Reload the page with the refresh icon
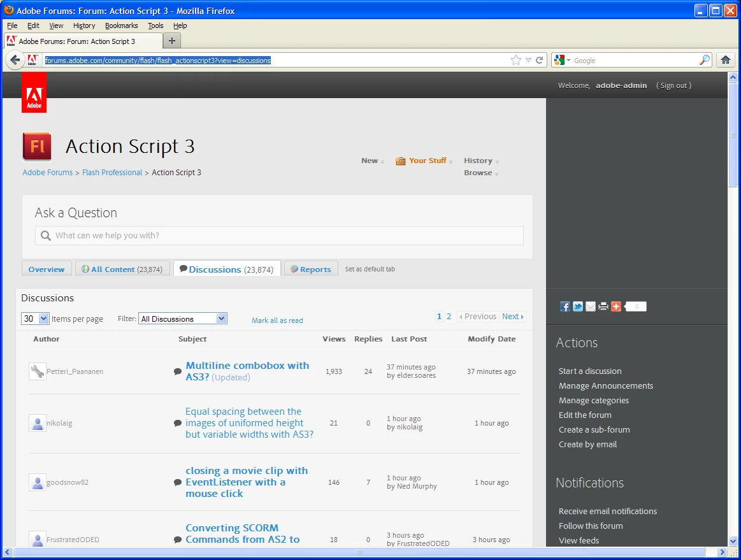This screenshot has width=741, height=560. pos(539,60)
